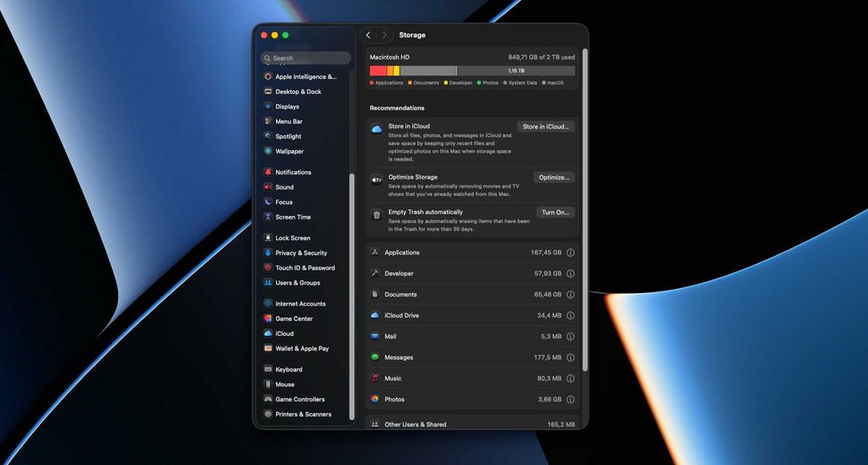Select the Developer storage row label
The height and width of the screenshot is (465, 868).
pyautogui.click(x=399, y=274)
